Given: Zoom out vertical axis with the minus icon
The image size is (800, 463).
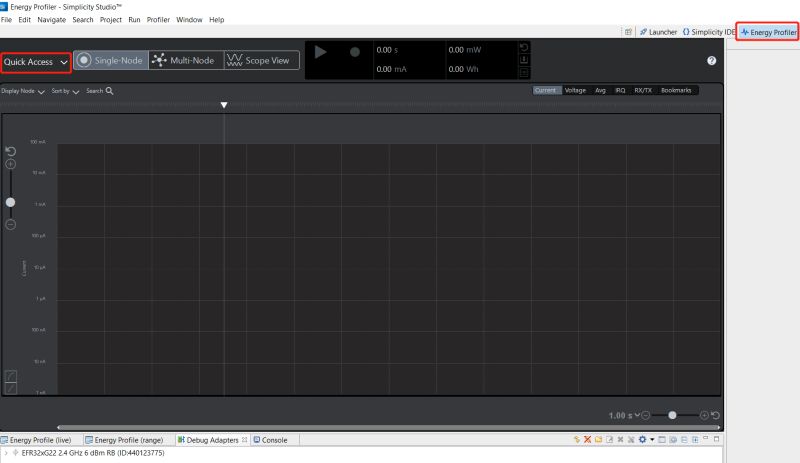Looking at the screenshot, I should point(11,225).
